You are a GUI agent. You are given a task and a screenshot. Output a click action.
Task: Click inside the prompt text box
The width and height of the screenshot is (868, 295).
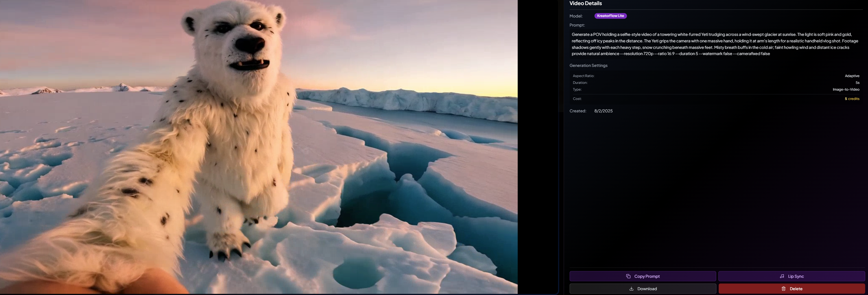[x=714, y=44]
